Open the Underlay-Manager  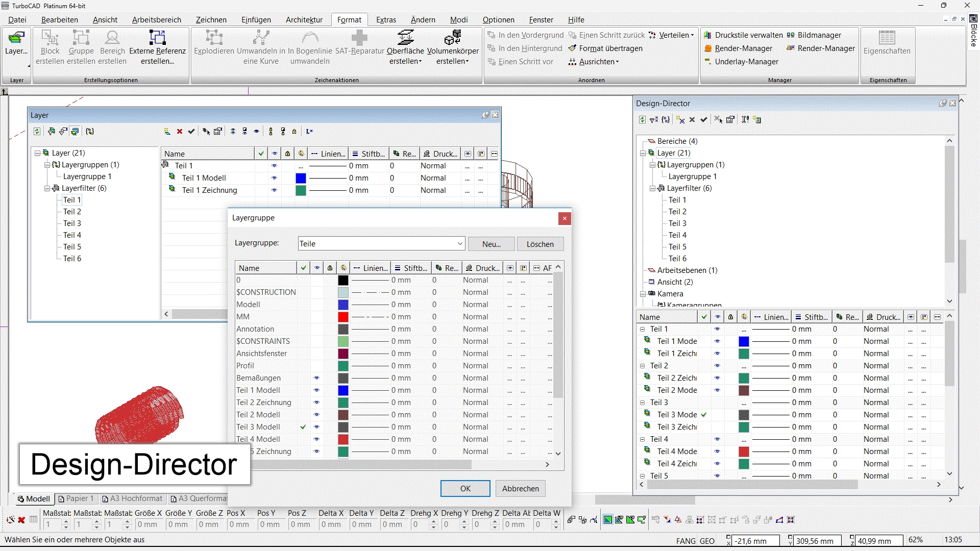pos(741,62)
